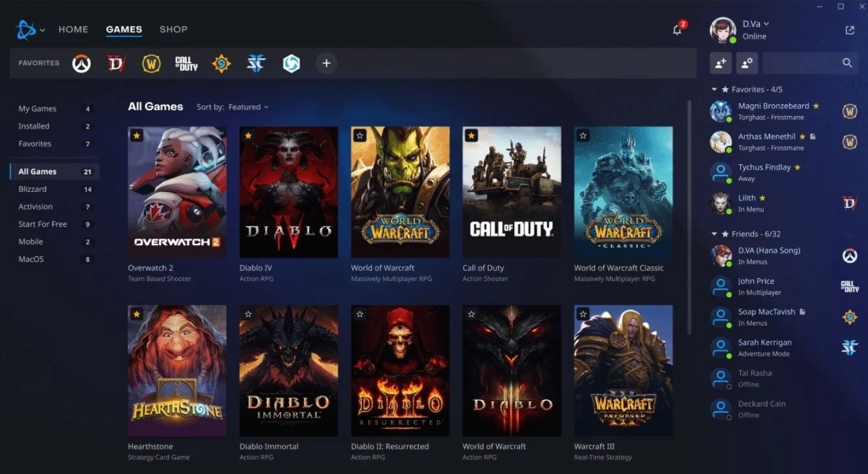This screenshot has width=868, height=474.
Task: Select the StarCraft icon in Favorites bar
Action: pos(256,64)
